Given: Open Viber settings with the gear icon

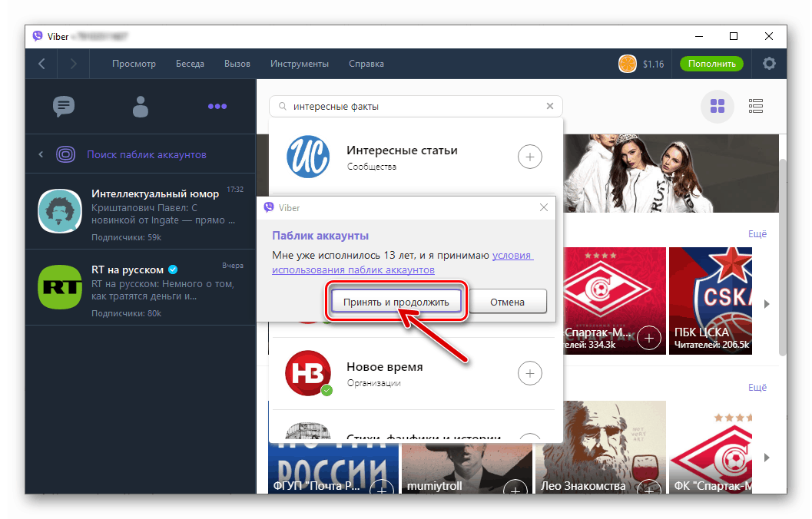Looking at the screenshot, I should coord(769,64).
